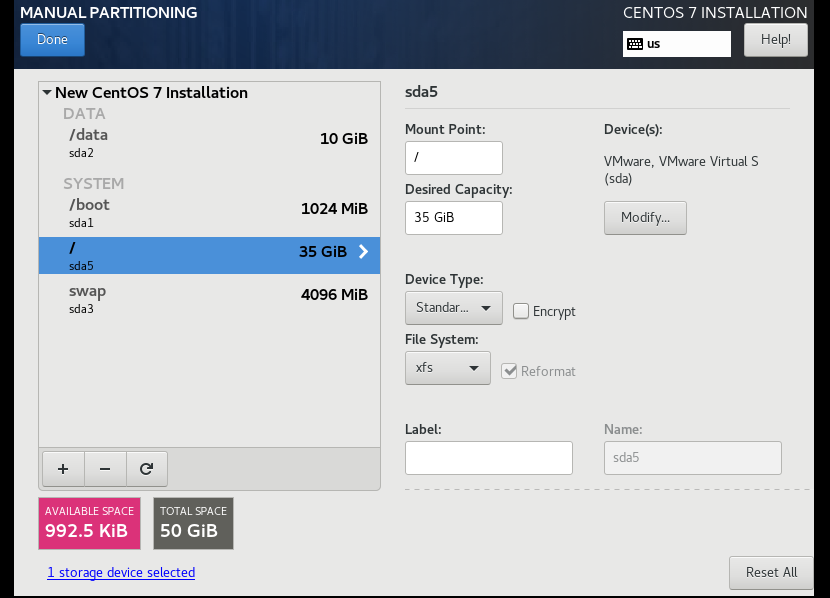Open the File System xfs dropdown
The height and width of the screenshot is (598, 830).
pyautogui.click(x=448, y=368)
